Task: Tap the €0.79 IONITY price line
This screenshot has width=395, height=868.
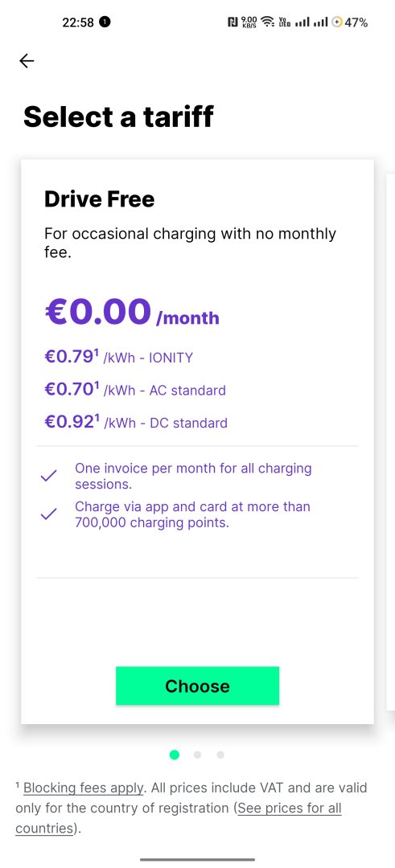Action: (x=118, y=357)
